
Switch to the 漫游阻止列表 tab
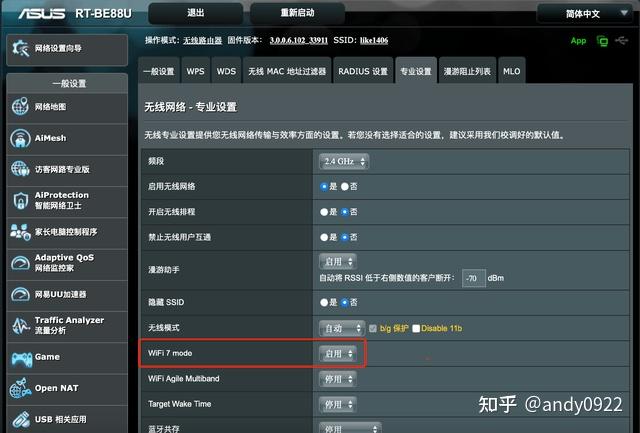(467, 71)
